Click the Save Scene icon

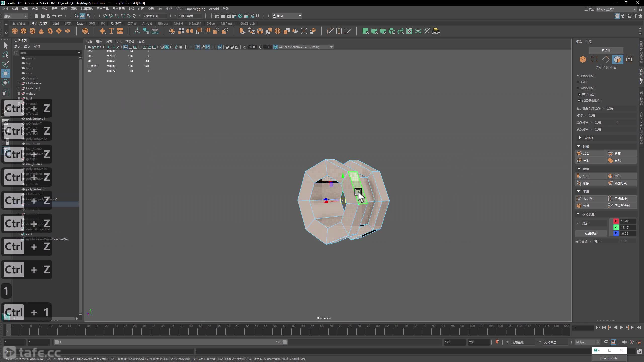click(48, 16)
